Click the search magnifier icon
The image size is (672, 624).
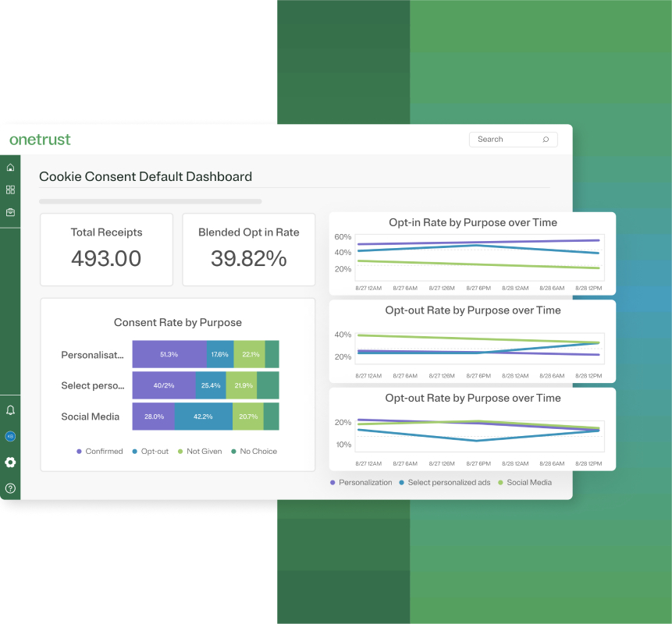pos(546,140)
